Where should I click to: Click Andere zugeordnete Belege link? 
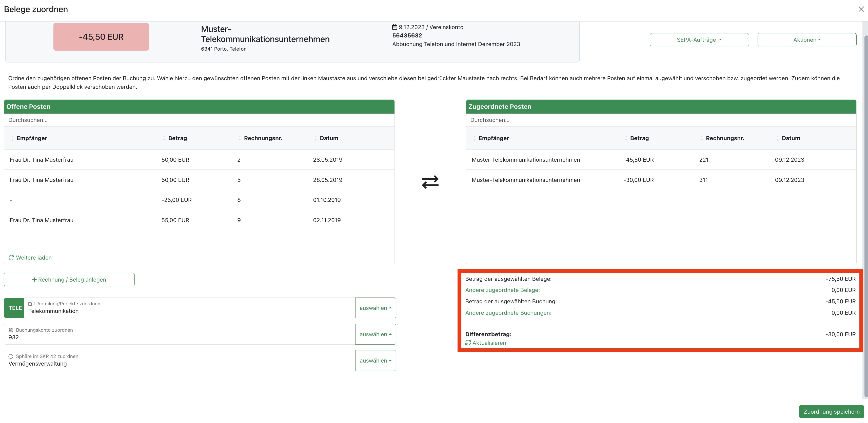click(502, 290)
